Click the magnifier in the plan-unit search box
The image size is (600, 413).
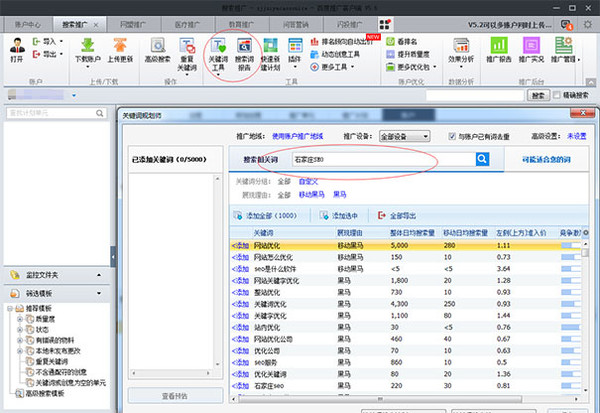[x=99, y=113]
